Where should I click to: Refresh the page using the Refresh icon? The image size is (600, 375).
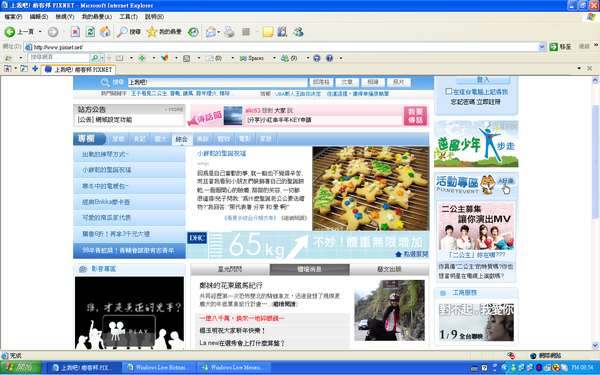pos(90,32)
